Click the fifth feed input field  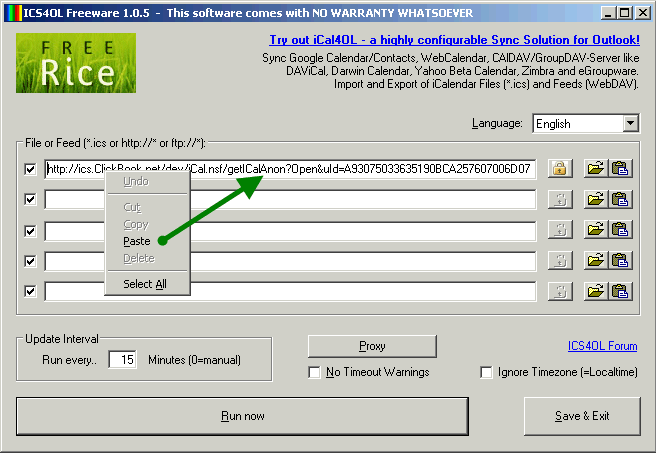pyautogui.click(x=290, y=291)
